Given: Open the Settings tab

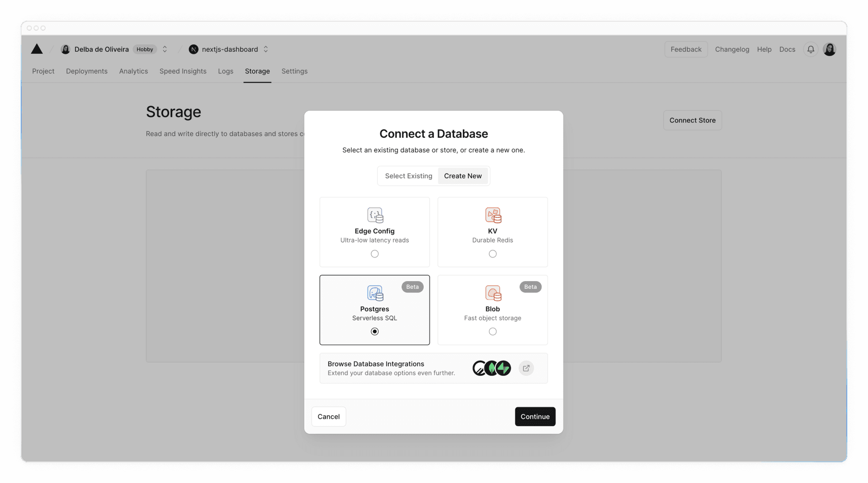Looking at the screenshot, I should click(294, 71).
